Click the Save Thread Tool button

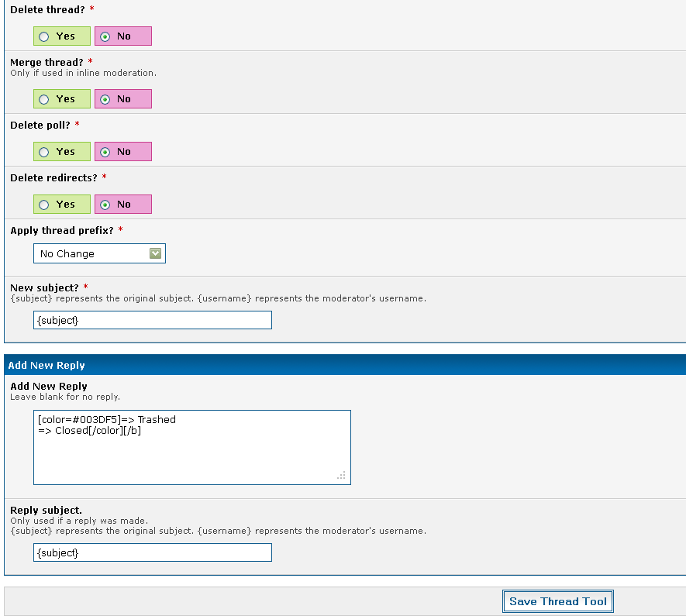point(558,601)
